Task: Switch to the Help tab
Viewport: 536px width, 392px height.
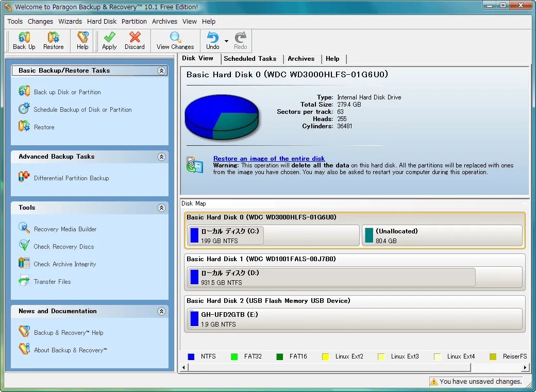Action: click(332, 58)
